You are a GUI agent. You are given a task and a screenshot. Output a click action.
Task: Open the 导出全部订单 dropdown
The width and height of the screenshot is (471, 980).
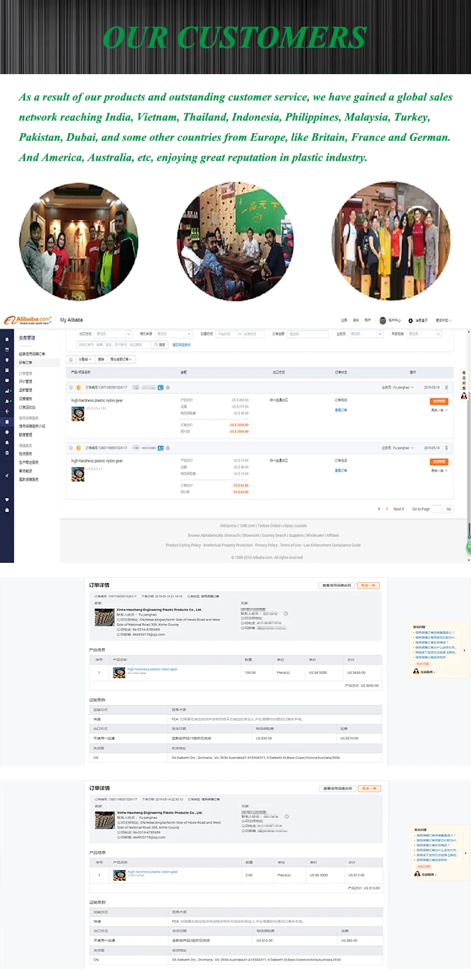122,359
